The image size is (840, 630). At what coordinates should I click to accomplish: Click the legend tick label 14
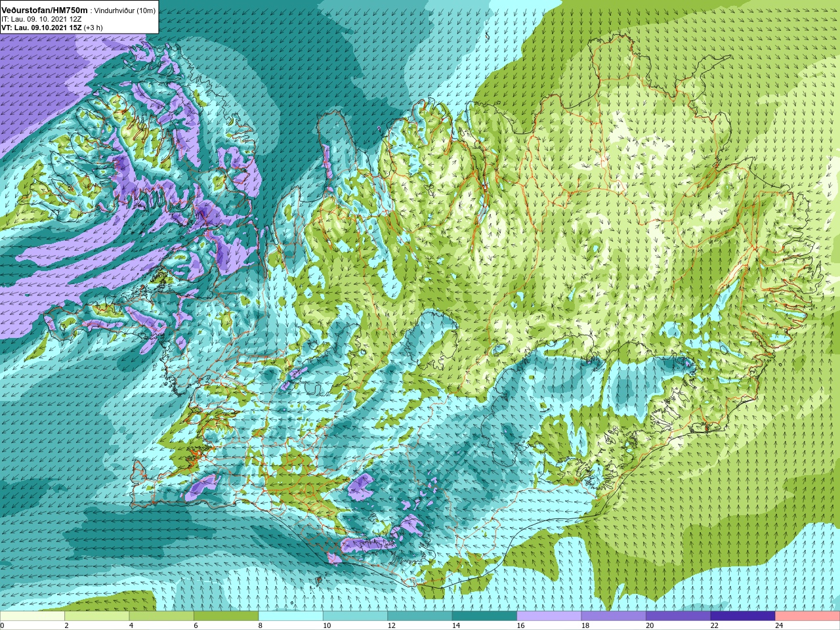(456, 625)
